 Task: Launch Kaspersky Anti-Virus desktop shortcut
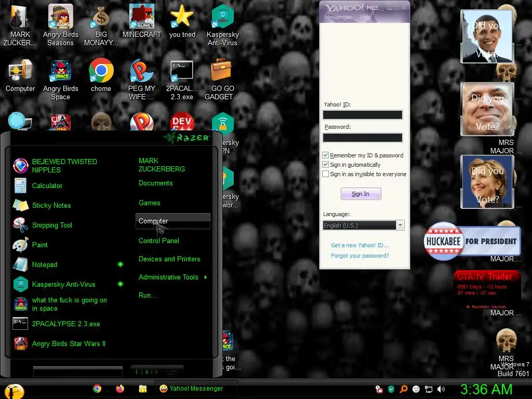pos(222,25)
